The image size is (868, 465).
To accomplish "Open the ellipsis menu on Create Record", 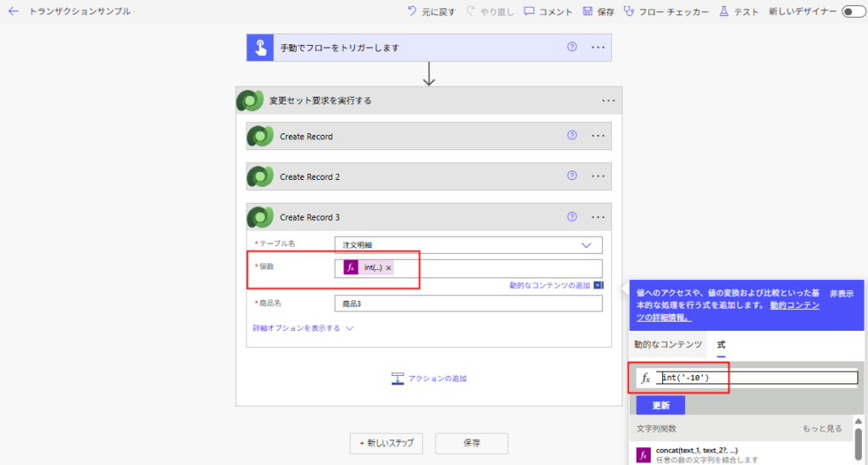I will click(598, 136).
